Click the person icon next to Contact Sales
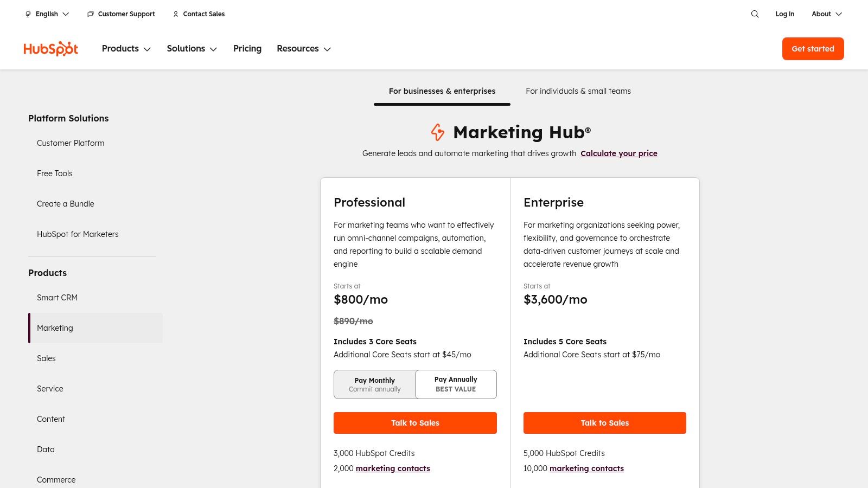 [x=175, y=14]
